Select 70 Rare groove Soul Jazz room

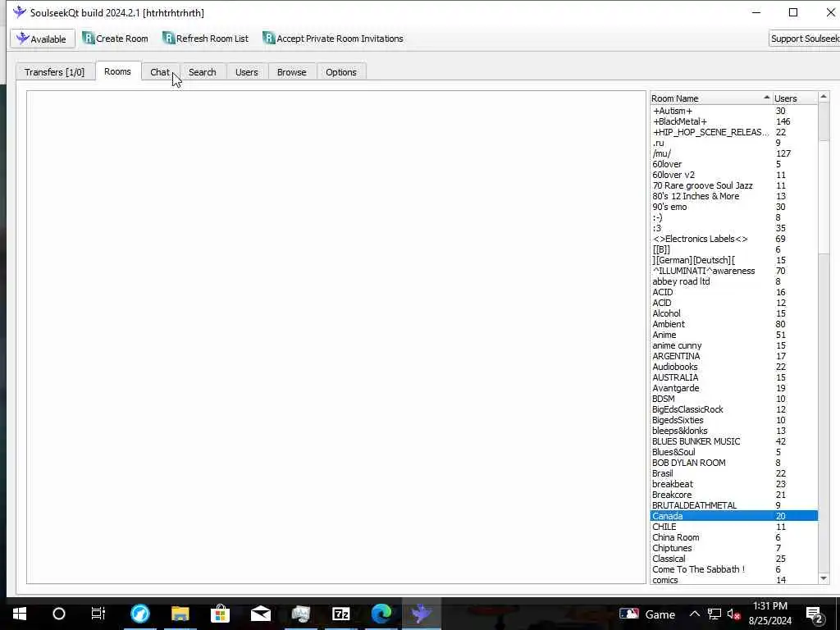coord(734,185)
